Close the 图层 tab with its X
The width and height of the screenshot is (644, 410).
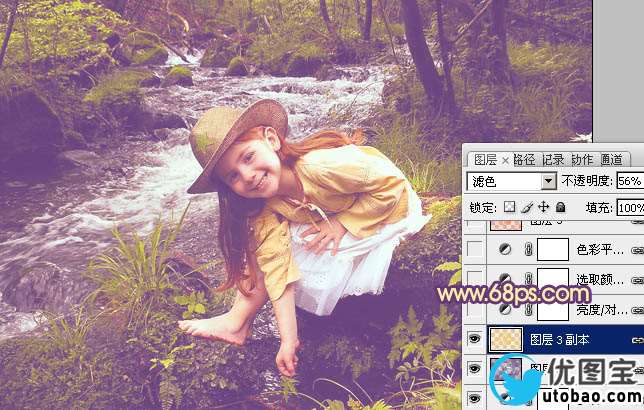[505, 160]
